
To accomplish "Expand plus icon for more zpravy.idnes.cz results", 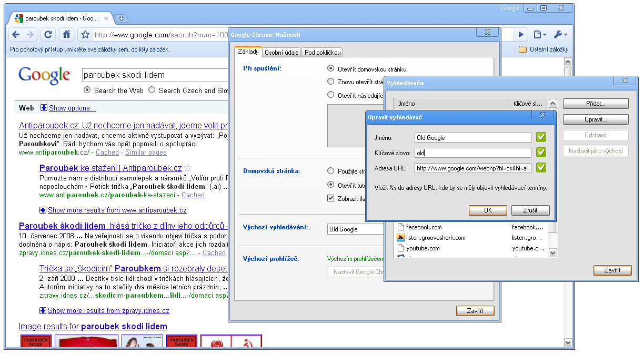I will 43,311.
